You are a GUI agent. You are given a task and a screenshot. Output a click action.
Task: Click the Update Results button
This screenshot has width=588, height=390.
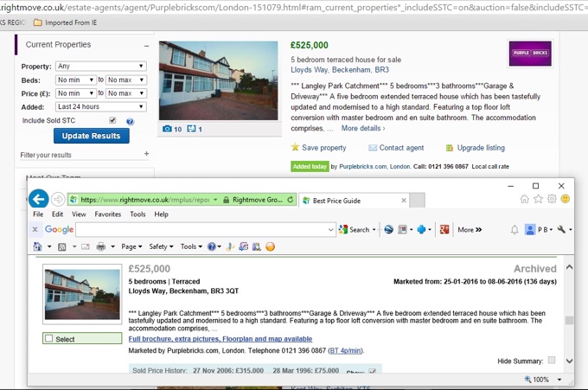point(91,136)
